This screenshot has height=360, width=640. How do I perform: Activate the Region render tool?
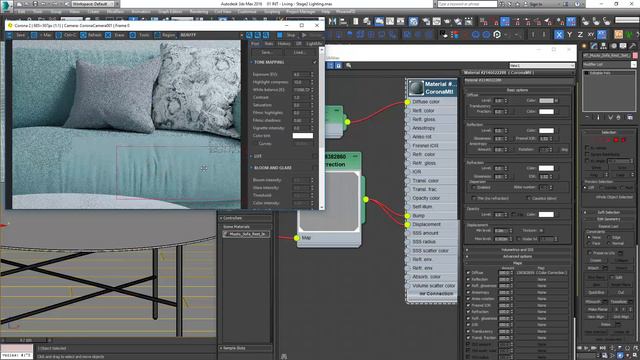(x=165, y=36)
